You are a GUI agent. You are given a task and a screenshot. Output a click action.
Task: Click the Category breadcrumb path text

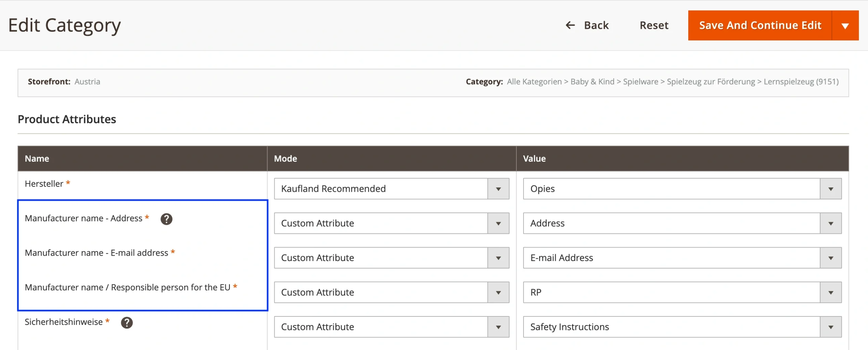[x=672, y=82]
